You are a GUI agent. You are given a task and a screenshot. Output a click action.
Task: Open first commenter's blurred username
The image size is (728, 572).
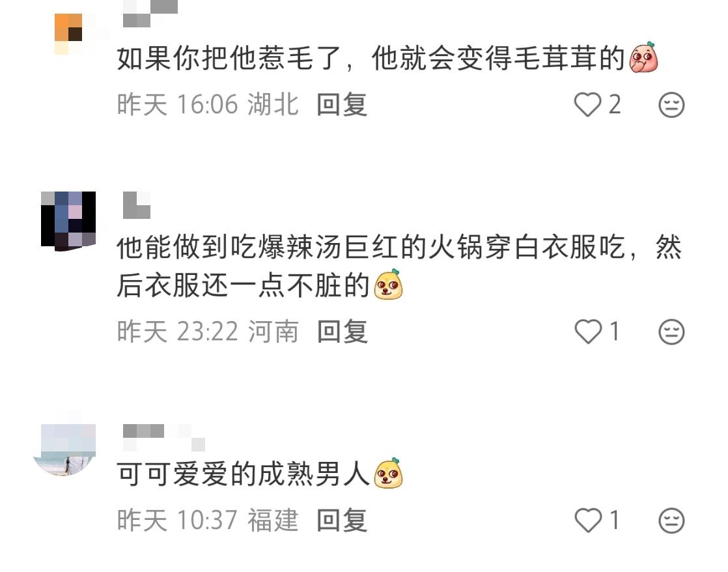click(x=150, y=14)
